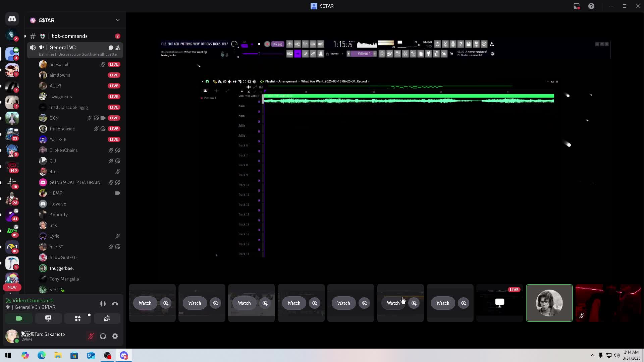Click user BrokenChains in voice list
This screenshot has height=362, width=644.
tap(63, 150)
